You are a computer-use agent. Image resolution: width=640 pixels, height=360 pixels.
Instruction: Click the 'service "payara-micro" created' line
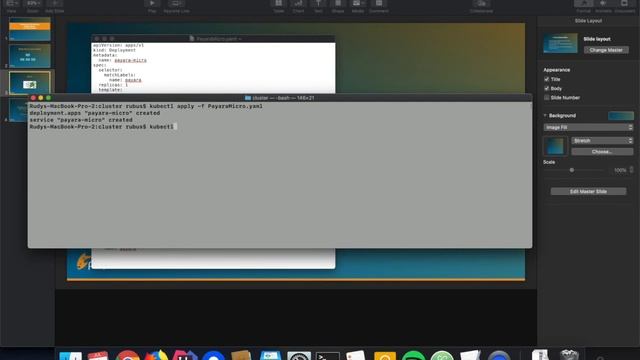(x=81, y=120)
